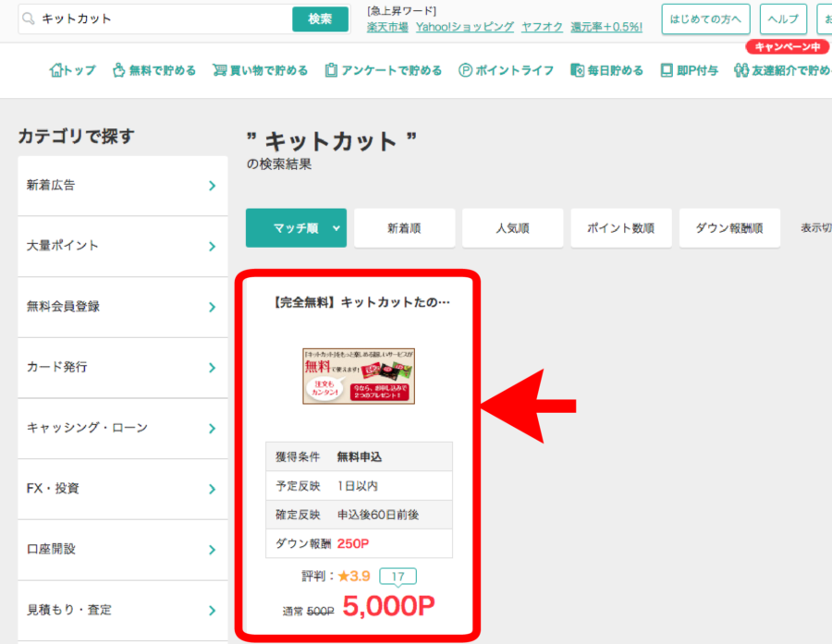
Task: Select the 見積もり・査定 category label
Action: (69, 610)
